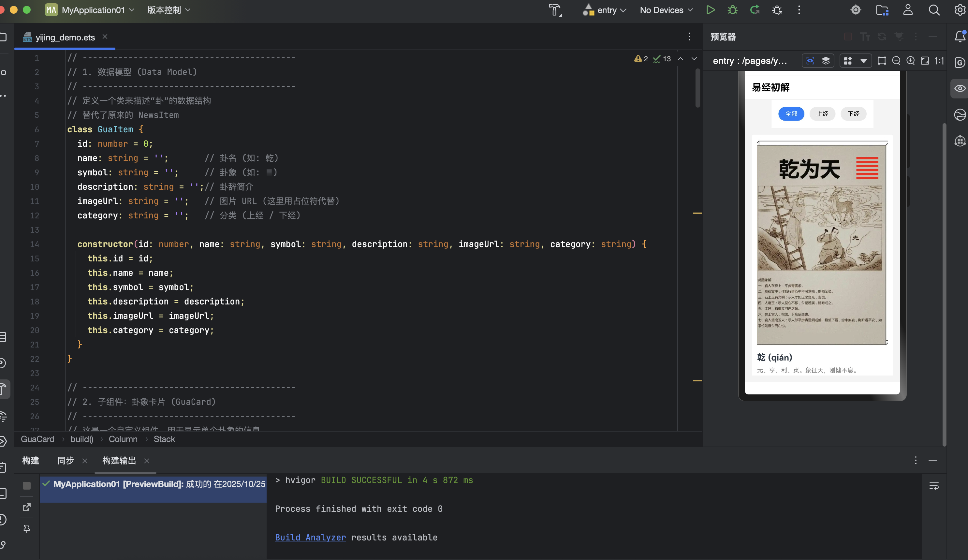Open the No Devices dropdown
The width and height of the screenshot is (968, 560).
pyautogui.click(x=666, y=10)
